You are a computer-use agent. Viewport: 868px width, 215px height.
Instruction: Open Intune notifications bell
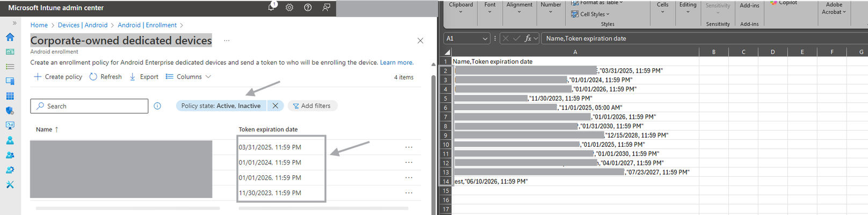[x=272, y=8]
